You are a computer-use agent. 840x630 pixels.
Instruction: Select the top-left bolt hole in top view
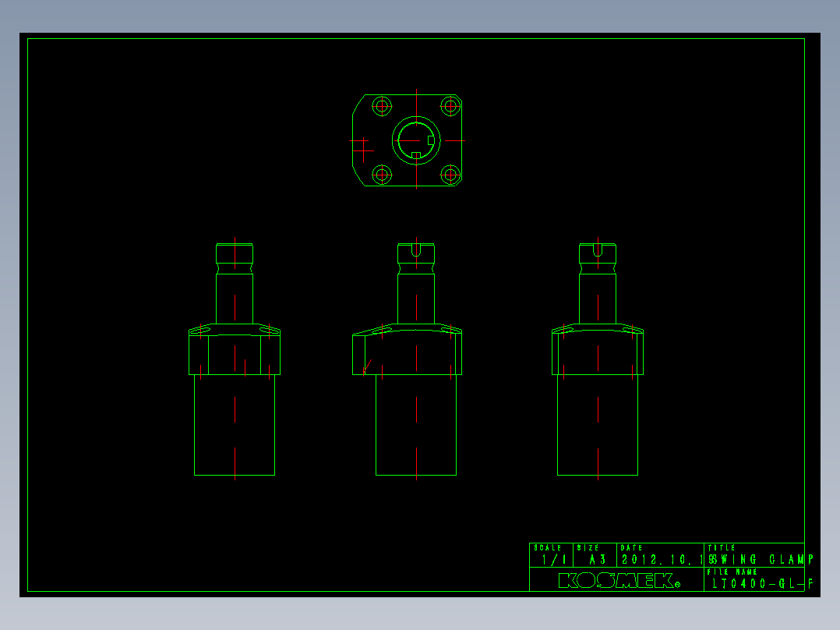[x=382, y=106]
